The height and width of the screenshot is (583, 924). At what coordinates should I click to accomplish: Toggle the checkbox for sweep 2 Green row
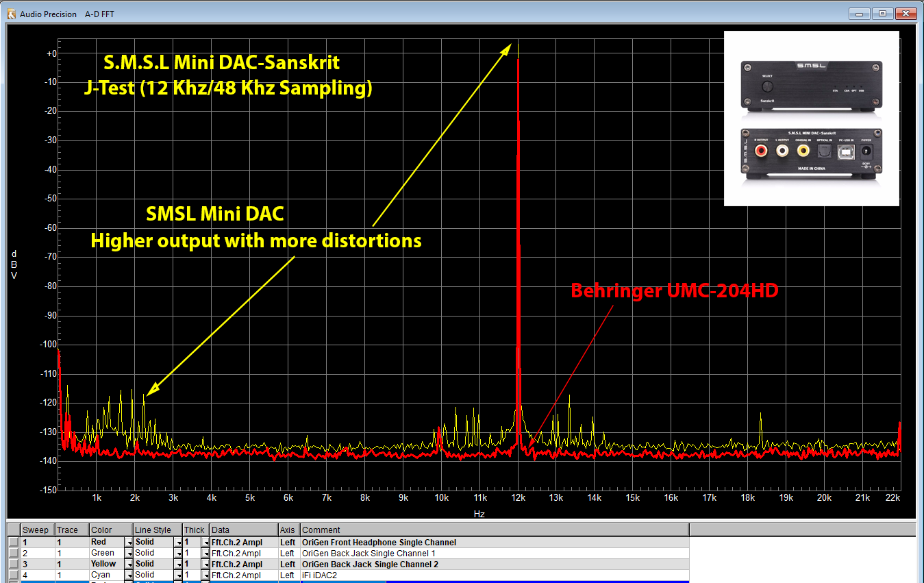click(x=14, y=554)
